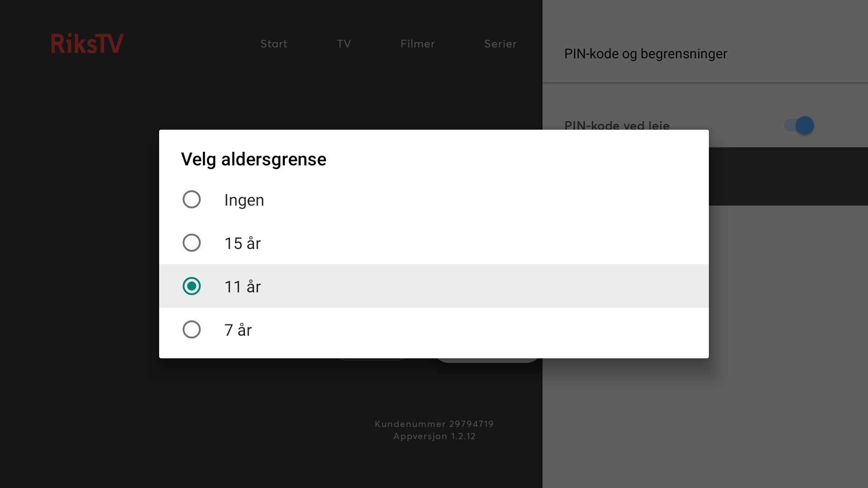The height and width of the screenshot is (488, 868).
Task: Click the PIN-kode ved leie label
Action: pos(617,125)
